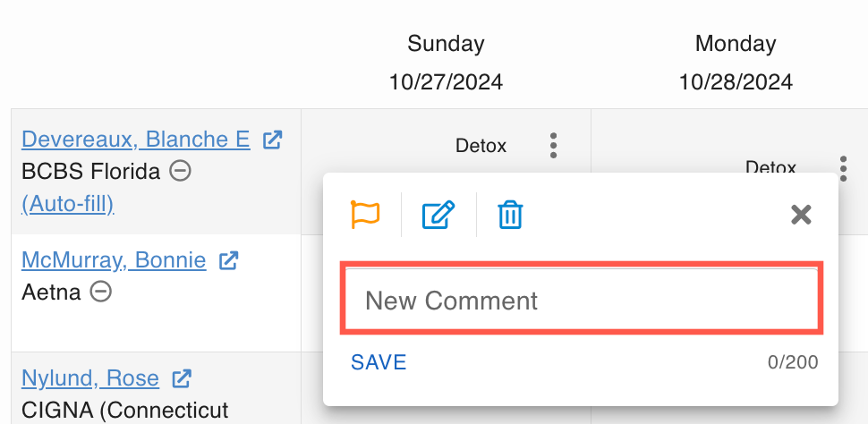The width and height of the screenshot is (868, 424).
Task: Click into the New Comment field
Action: 582,300
